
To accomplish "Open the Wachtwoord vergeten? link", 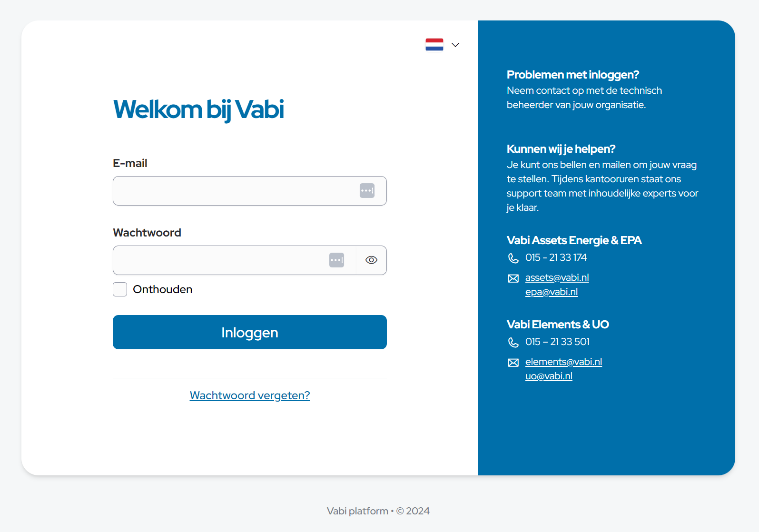I will [x=250, y=395].
